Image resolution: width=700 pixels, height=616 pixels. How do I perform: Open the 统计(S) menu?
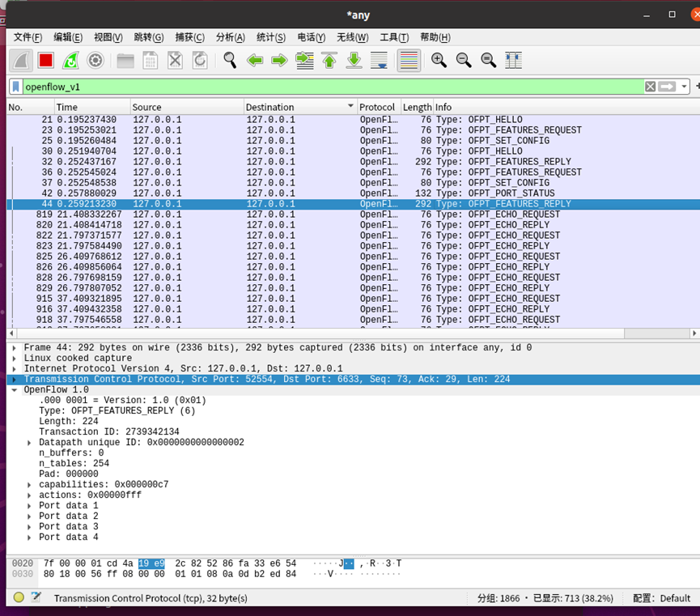(x=271, y=37)
